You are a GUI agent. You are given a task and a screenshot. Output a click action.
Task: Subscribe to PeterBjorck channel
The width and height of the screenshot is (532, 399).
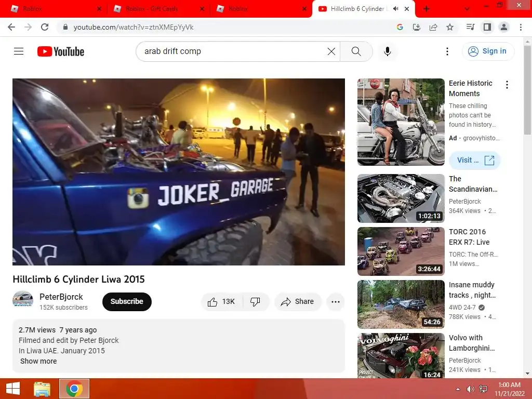[127, 302]
